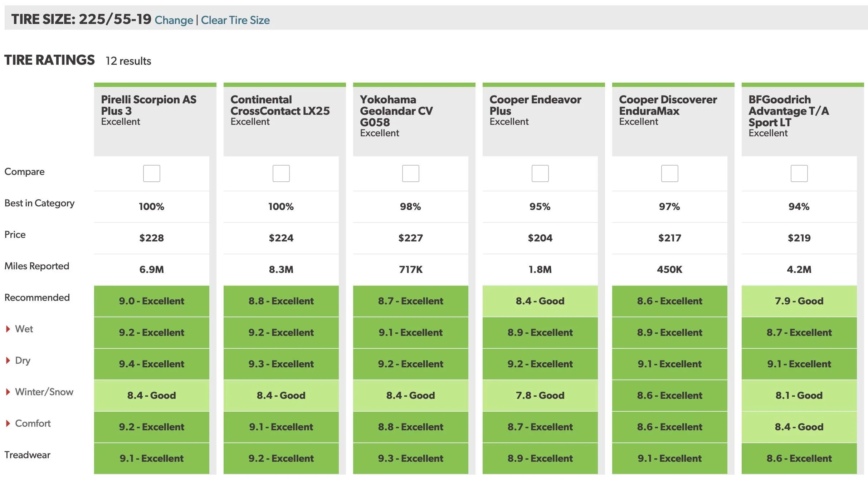Click the $217 Cooper Discoverer price
Screen dimensions: 868x480
[x=670, y=238]
